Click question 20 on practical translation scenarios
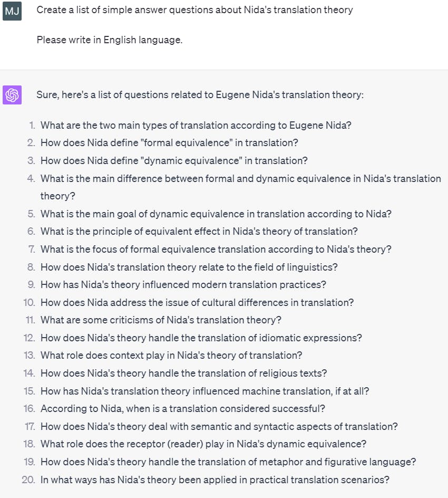 [215, 480]
